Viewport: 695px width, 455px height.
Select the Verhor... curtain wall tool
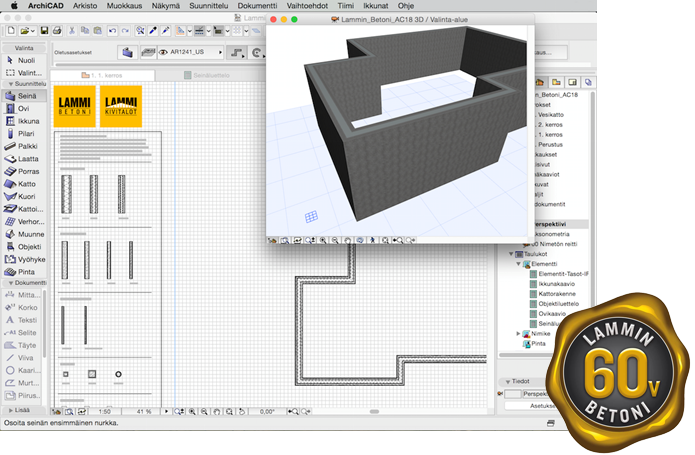point(24,222)
